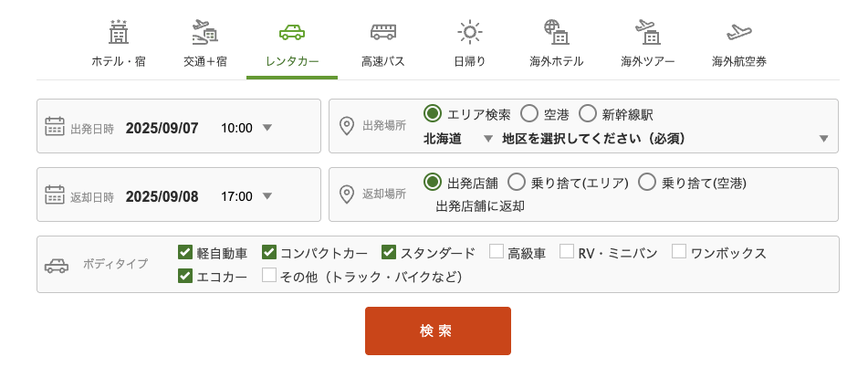
Task: Select the 海外ツアー icon
Action: click(648, 32)
